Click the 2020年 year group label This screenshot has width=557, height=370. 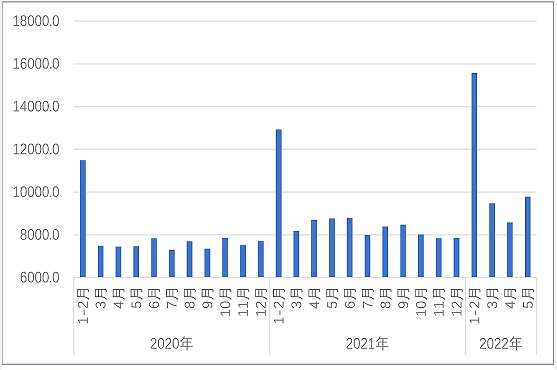click(172, 344)
